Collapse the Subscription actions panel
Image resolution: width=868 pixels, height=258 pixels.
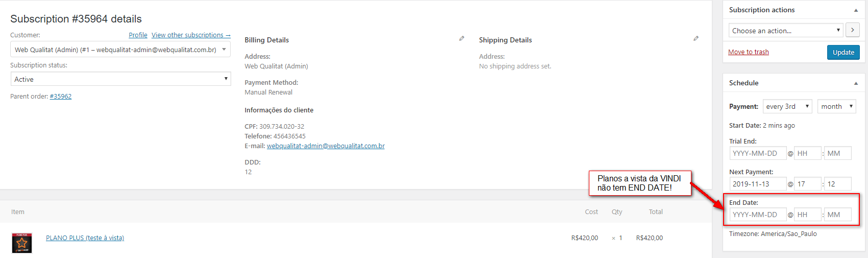point(856,10)
